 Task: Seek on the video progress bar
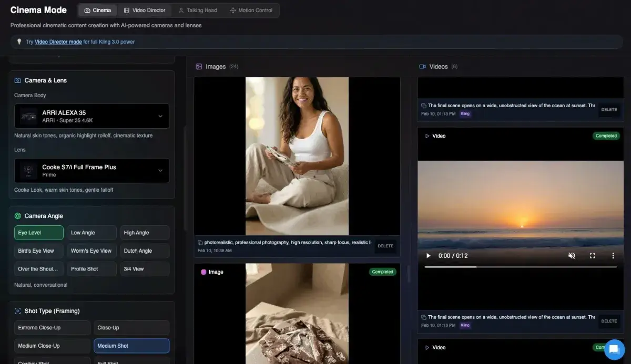pos(520,267)
